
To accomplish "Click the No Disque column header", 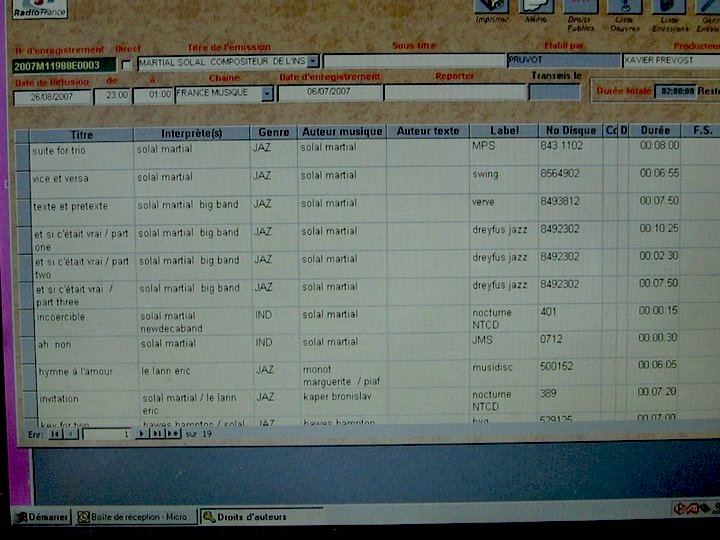I will coord(571,131).
